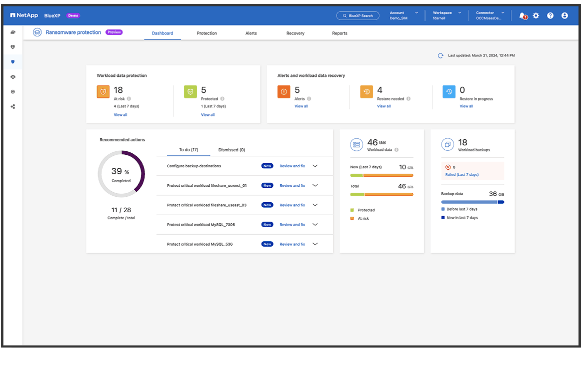Select the blue protection shield sidebar icon
Viewport: 588px width, 366px height.
coord(13,62)
